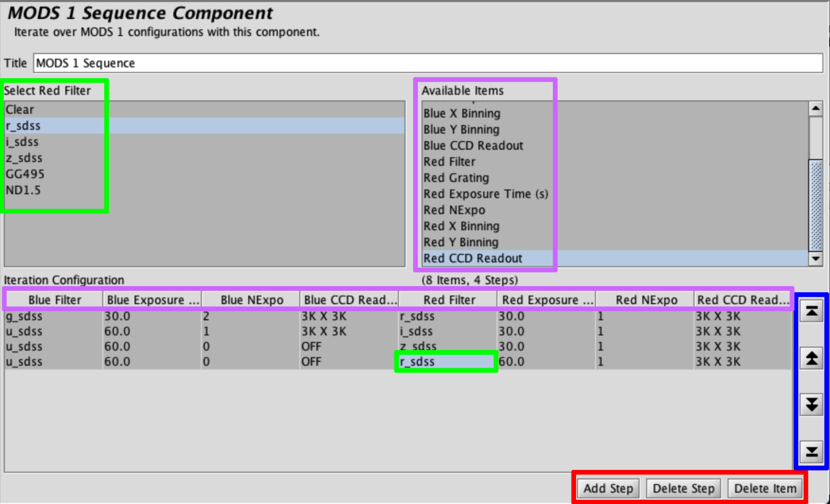830x504 pixels.
Task: Choose z_sdss in the Select Red Filter list
Action: [205, 158]
